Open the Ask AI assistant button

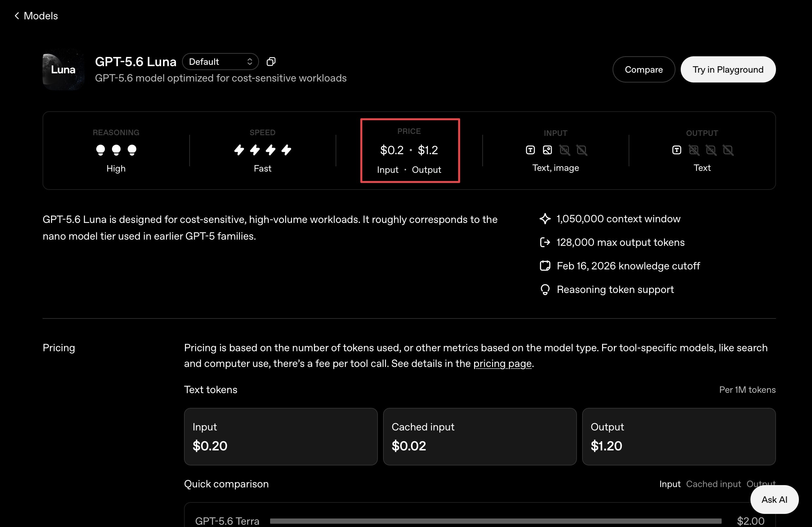click(774, 500)
